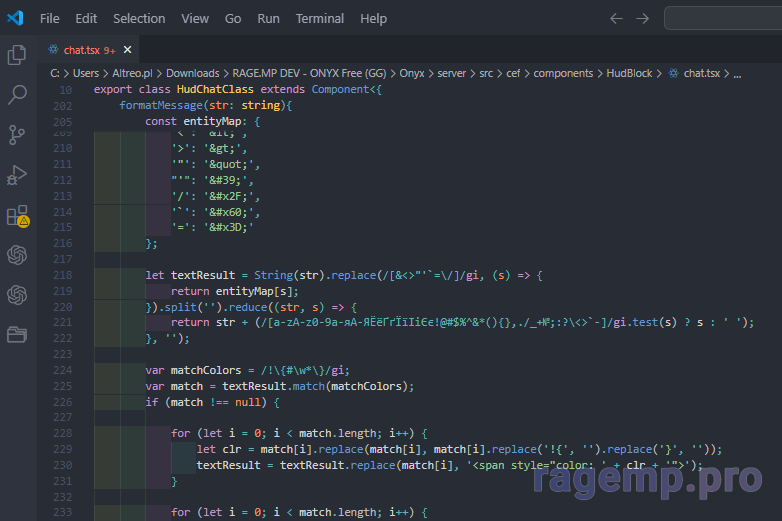Click the folder icon in activity bar
This screenshot has width=782, height=521.
click(17, 334)
